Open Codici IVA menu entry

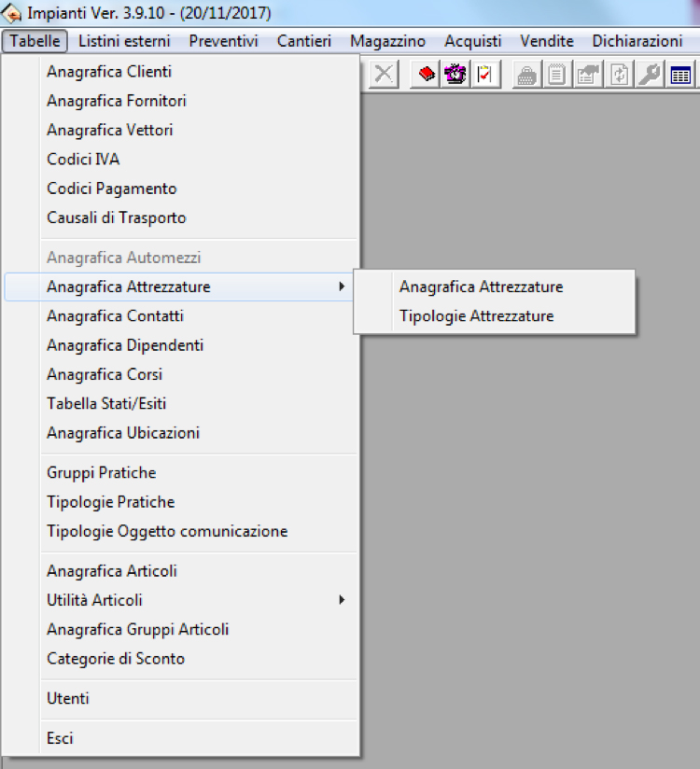pos(83,160)
